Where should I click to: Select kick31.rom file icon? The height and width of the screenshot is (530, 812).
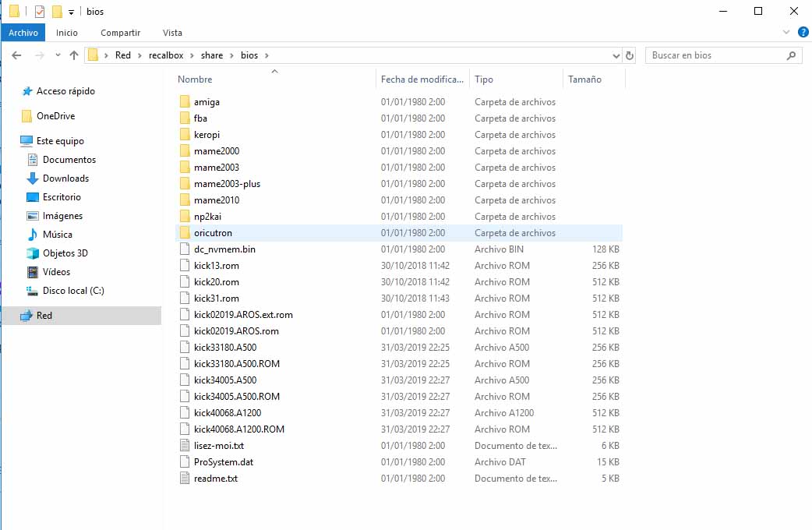coord(185,298)
